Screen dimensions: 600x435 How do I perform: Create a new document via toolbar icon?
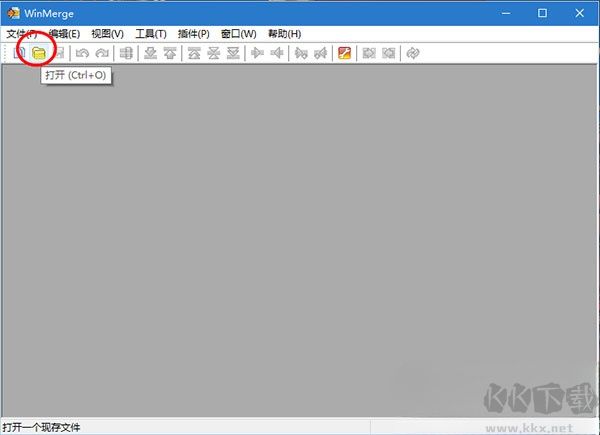click(19, 53)
